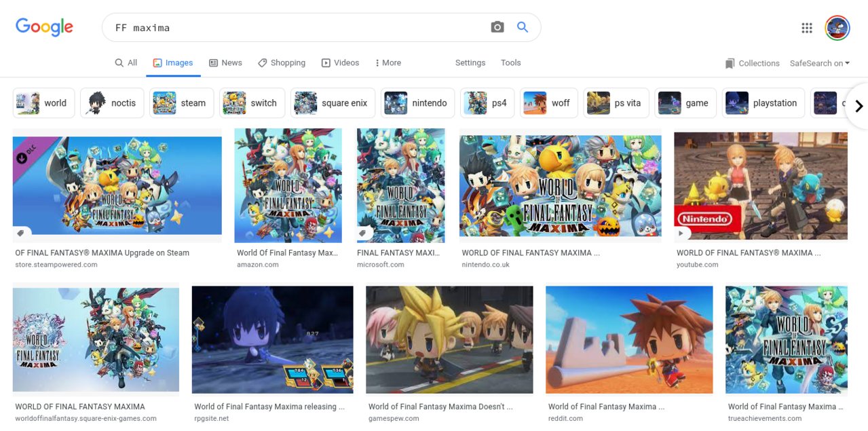Screen dimensions: 868x431
Task: Search by image using camera icon
Action: [497, 27]
